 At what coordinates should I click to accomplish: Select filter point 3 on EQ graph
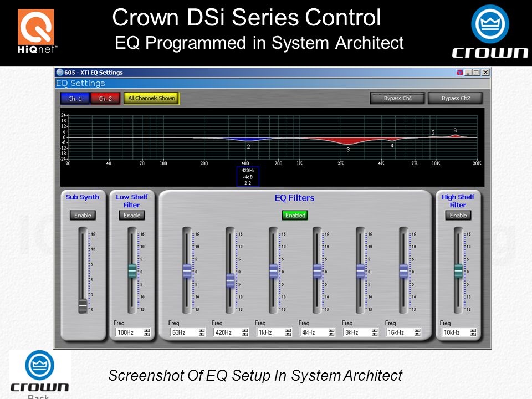348,150
